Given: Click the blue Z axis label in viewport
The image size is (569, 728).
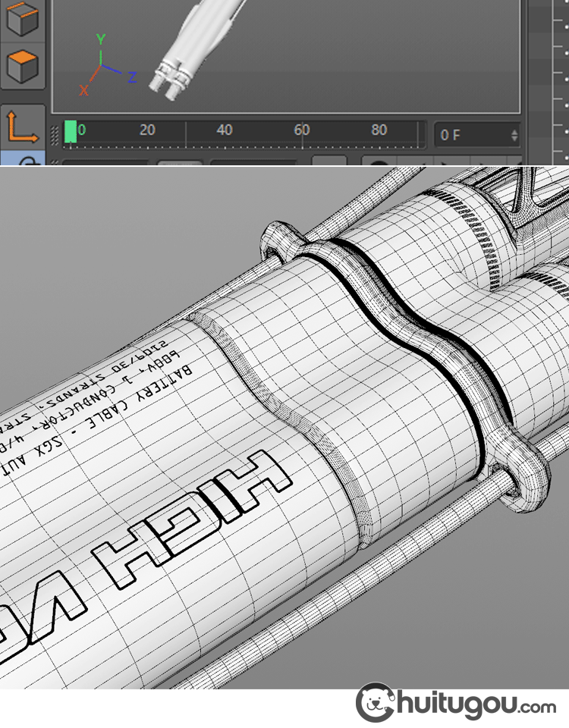Looking at the screenshot, I should point(131,77).
